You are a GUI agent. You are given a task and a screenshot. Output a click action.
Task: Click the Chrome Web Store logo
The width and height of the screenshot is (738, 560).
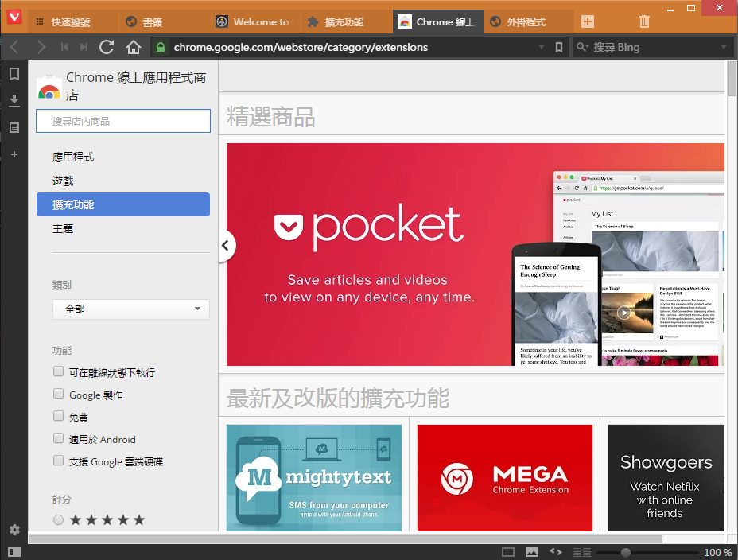49,87
